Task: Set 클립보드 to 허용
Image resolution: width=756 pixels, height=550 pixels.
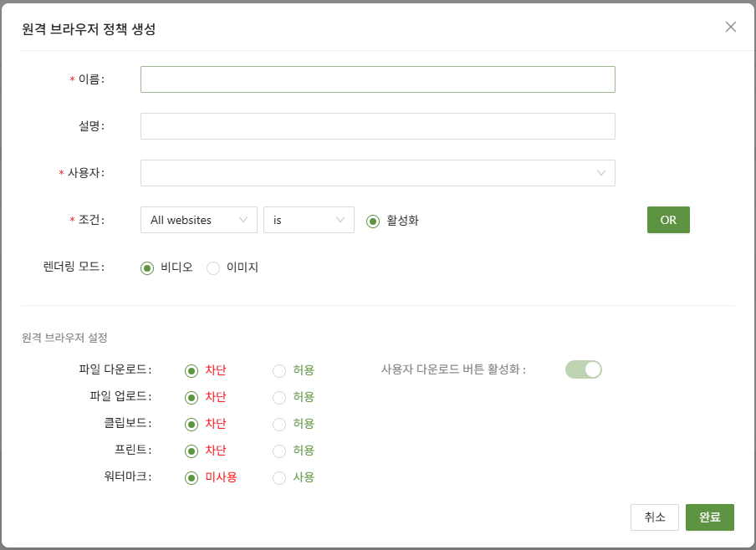Action: pos(279,424)
